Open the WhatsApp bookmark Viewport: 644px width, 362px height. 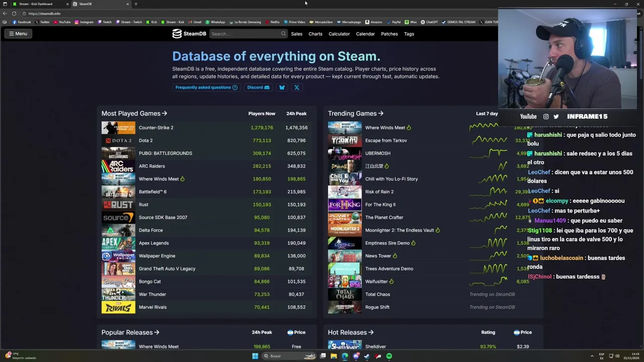pos(215,22)
